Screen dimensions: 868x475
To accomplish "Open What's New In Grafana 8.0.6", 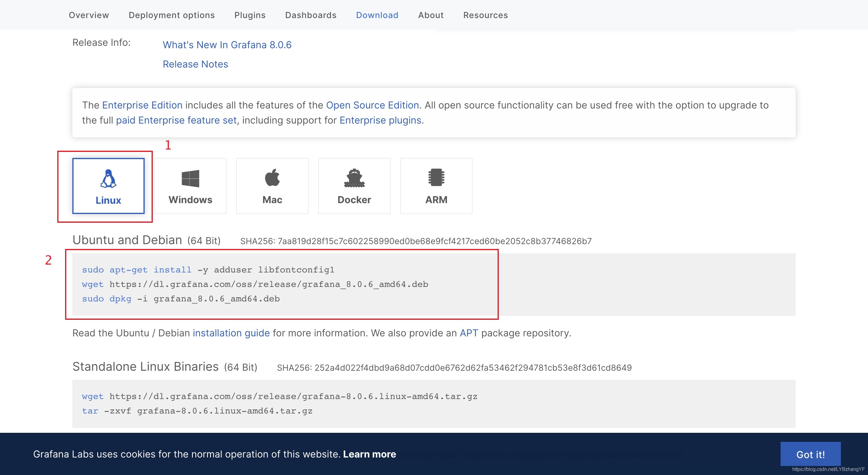I will click(227, 45).
